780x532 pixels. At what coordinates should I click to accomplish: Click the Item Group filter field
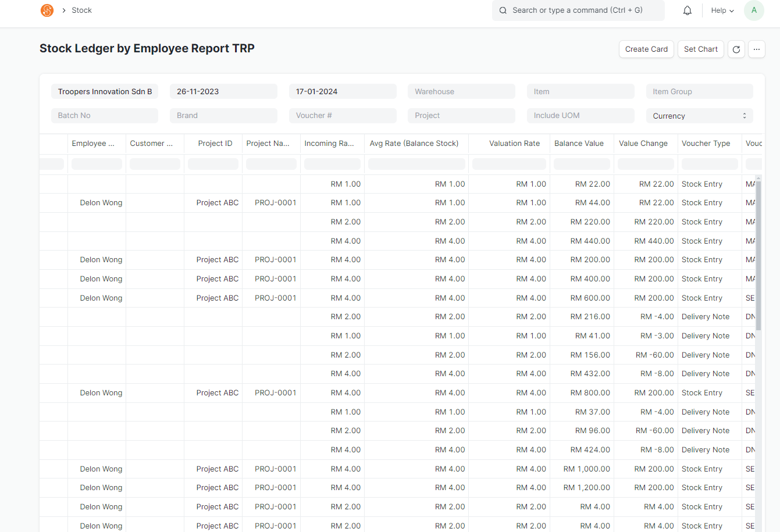tap(699, 91)
